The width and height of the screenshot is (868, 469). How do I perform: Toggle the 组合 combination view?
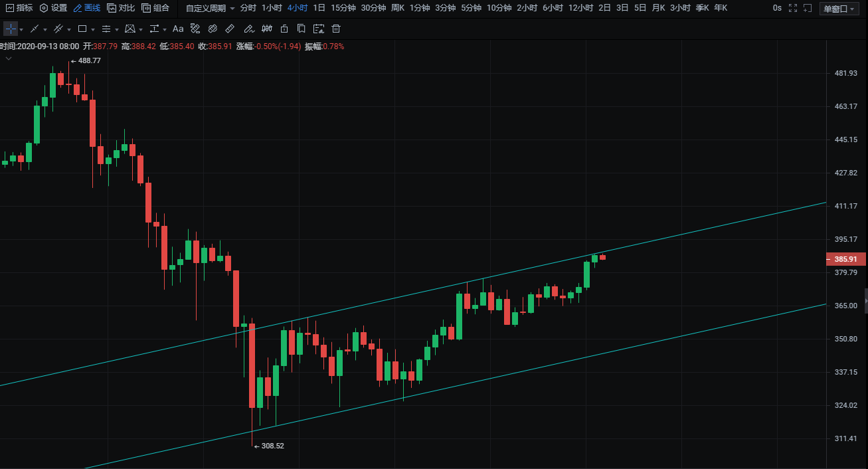click(x=155, y=8)
